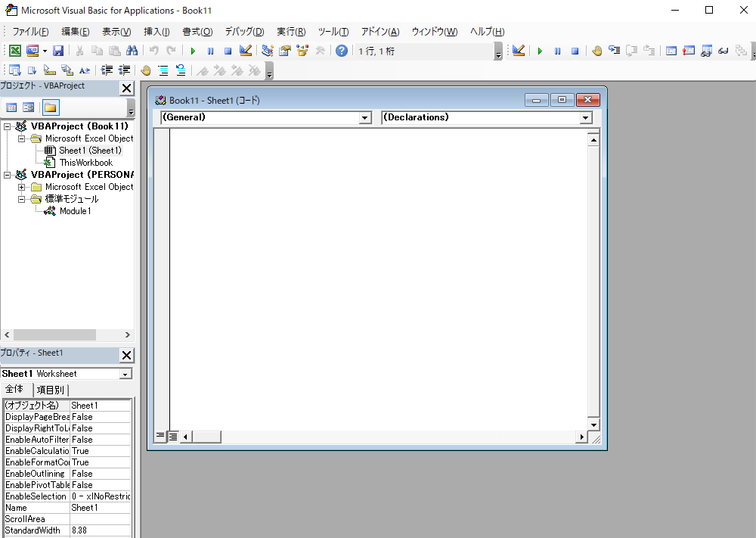
Task: Click the Insert UserForm toolbar icon
Action: [33, 51]
